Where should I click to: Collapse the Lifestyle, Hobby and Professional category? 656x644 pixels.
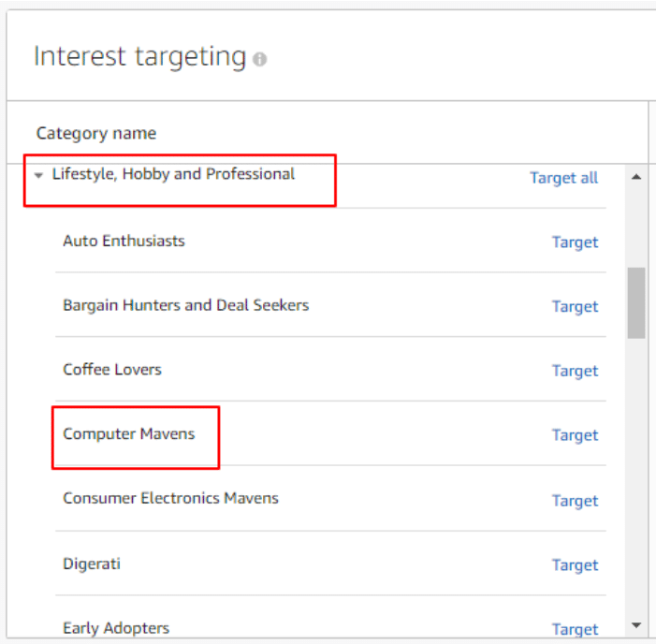[x=38, y=175]
